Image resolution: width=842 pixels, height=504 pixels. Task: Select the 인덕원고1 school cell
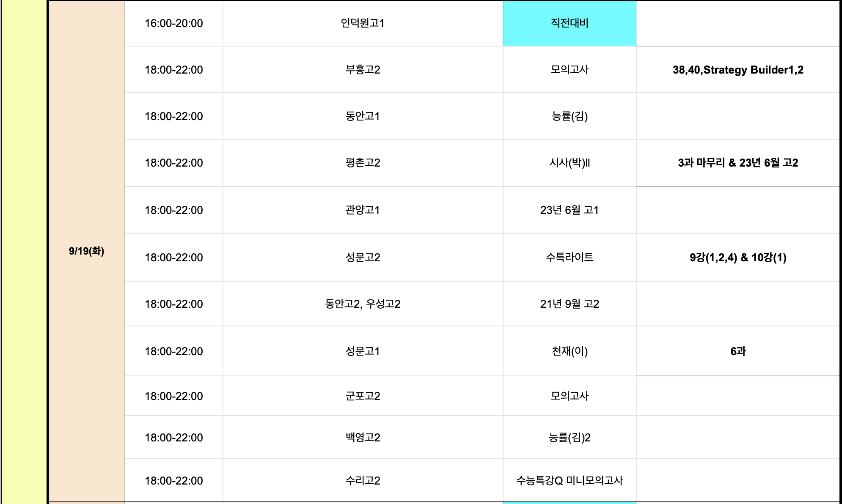pyautogui.click(x=363, y=23)
